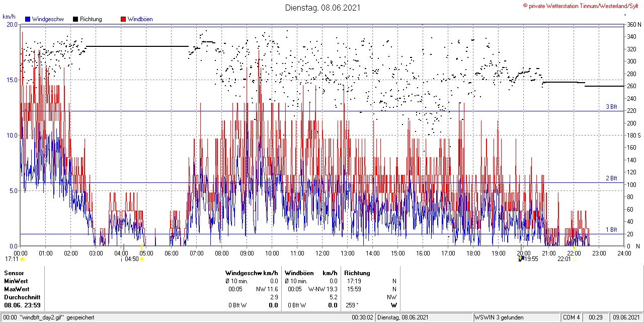Click the MaxWert row label
Image resolution: width=644 pixels, height=323 pixels.
[17, 289]
